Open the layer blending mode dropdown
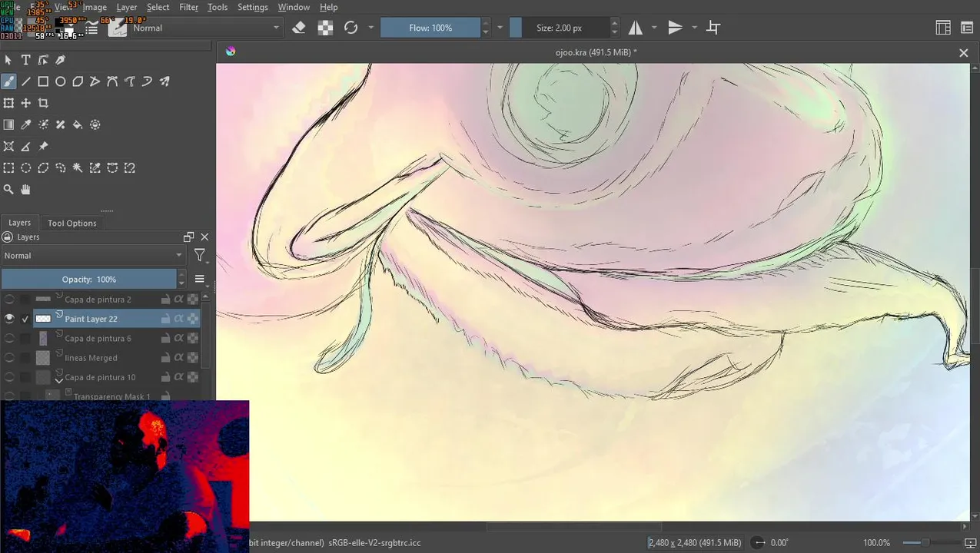The image size is (980, 553). click(93, 256)
